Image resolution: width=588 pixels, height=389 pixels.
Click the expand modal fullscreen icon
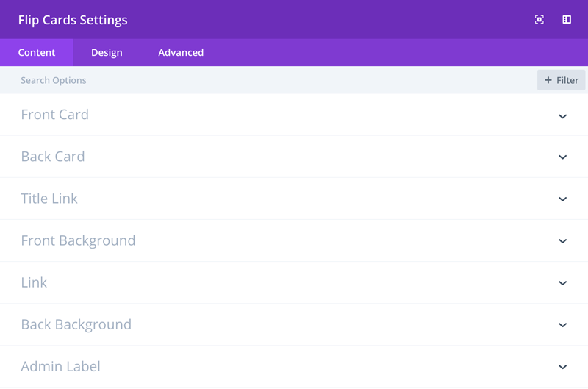point(539,20)
